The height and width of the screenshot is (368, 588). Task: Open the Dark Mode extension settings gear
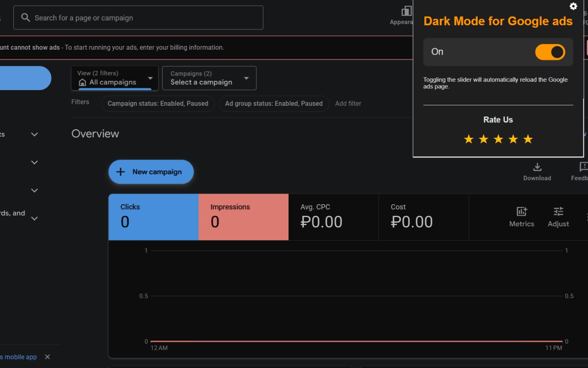pos(573,6)
